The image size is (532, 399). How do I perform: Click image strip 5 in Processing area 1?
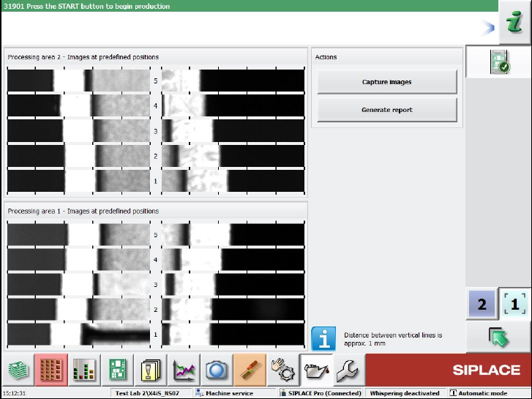pyautogui.click(x=156, y=235)
